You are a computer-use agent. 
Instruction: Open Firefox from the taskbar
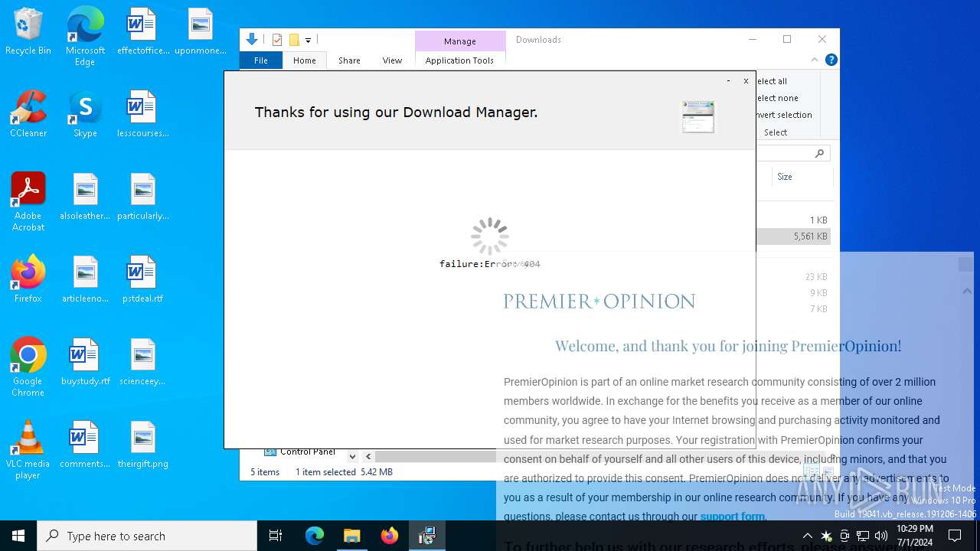390,536
